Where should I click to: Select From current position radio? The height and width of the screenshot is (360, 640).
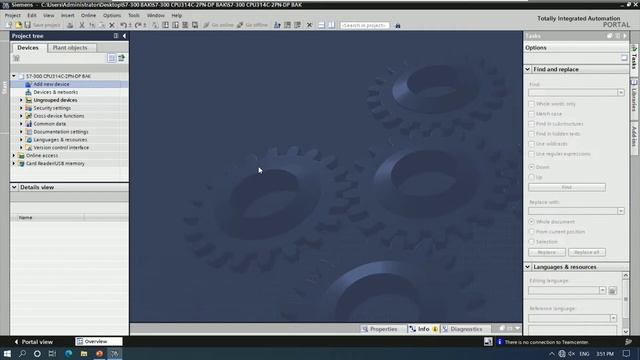click(x=531, y=232)
